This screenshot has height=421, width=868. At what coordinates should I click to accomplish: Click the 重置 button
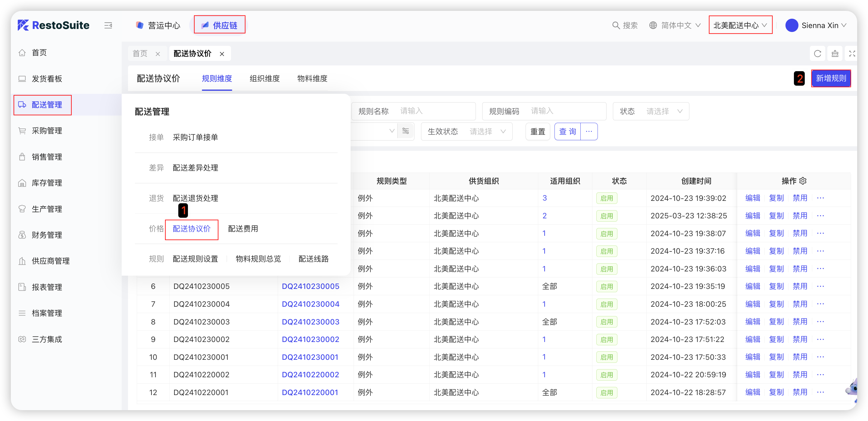[537, 131]
